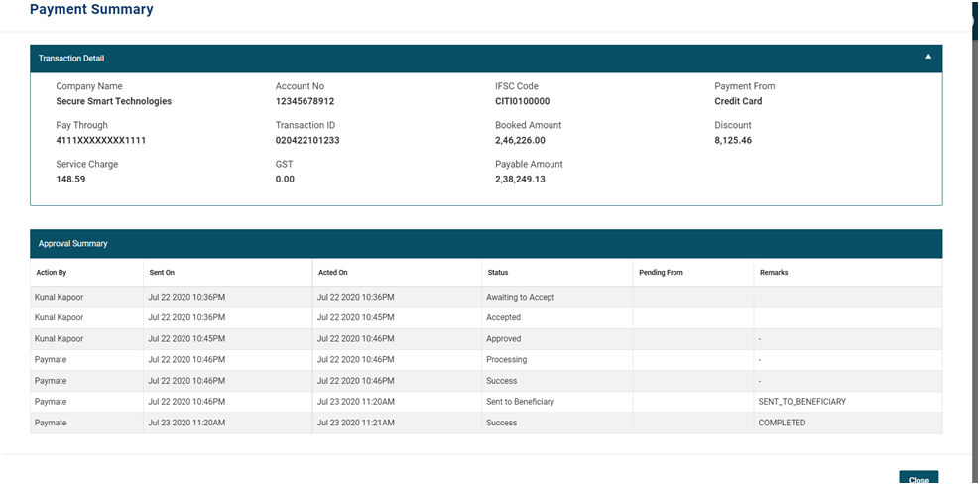Click sent-on time Jul 22 2020 10:45PM
This screenshot has width=980, height=485.
(186, 339)
